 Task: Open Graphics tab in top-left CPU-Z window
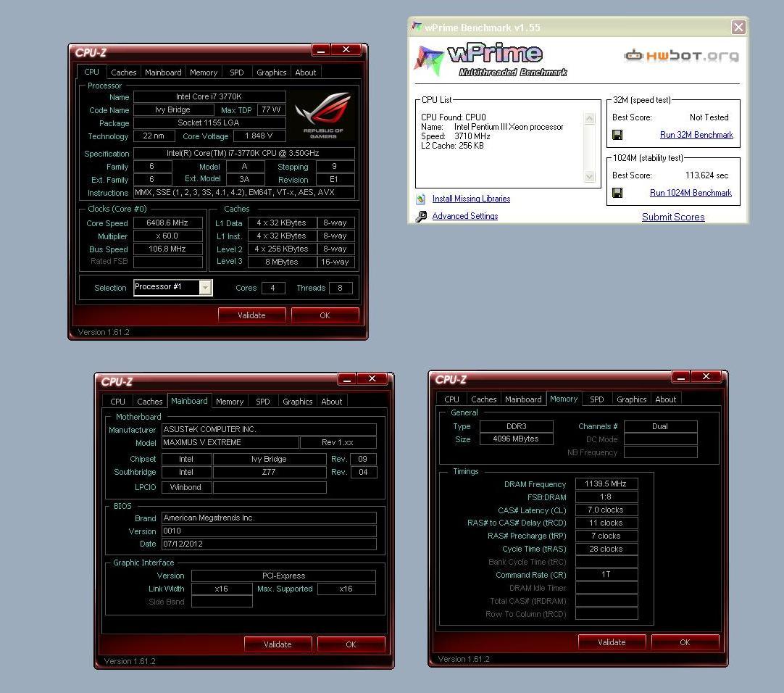[x=272, y=72]
